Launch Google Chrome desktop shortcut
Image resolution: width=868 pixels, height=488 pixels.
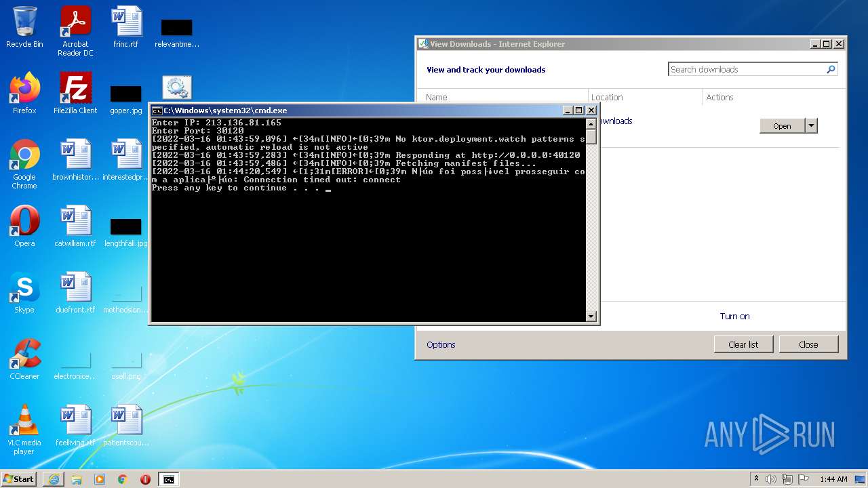(x=24, y=164)
